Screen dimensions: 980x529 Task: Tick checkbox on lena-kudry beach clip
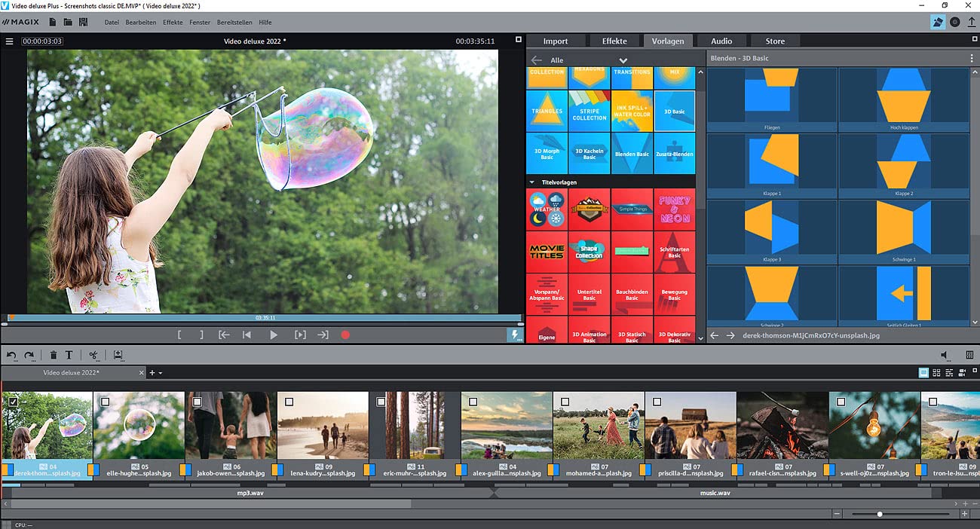tap(289, 402)
